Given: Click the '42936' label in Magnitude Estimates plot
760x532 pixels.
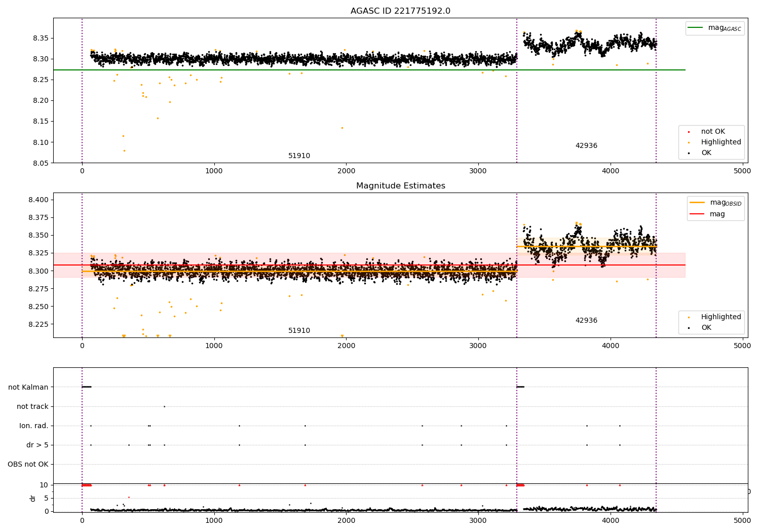Looking at the screenshot, I should pos(586,321).
